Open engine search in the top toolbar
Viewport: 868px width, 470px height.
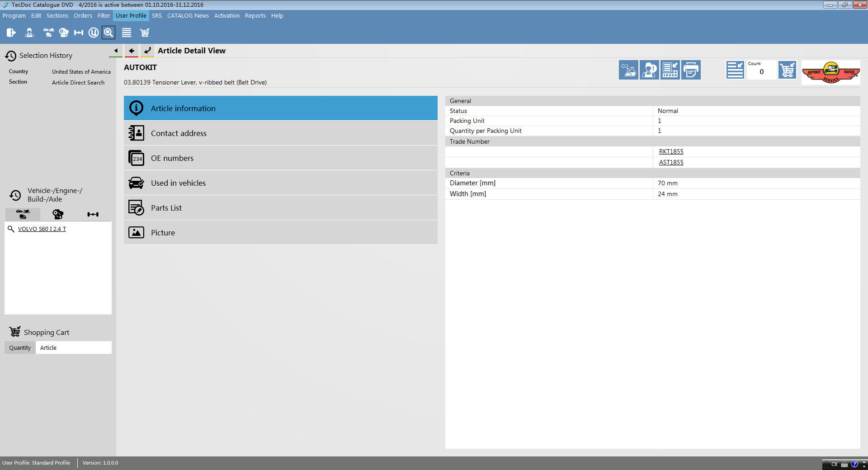64,33
